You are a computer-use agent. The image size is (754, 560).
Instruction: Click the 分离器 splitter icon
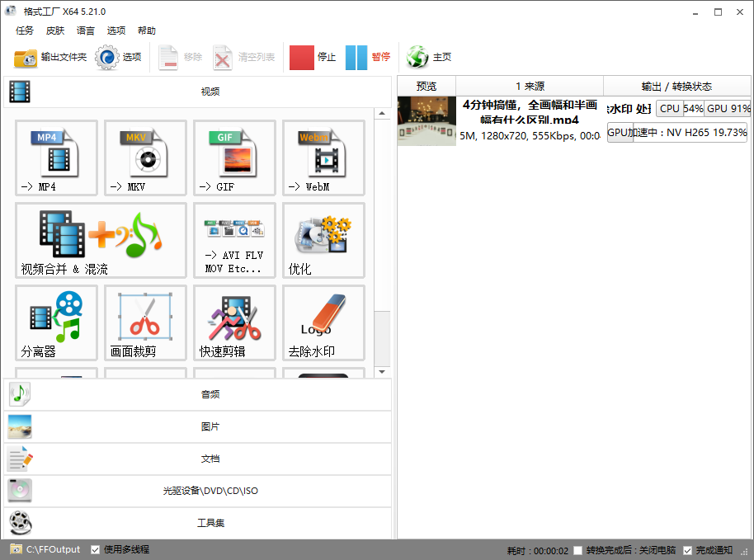56,322
